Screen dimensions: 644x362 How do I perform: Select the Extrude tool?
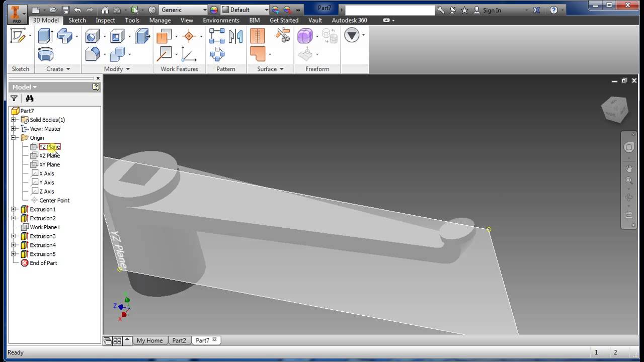click(x=45, y=36)
